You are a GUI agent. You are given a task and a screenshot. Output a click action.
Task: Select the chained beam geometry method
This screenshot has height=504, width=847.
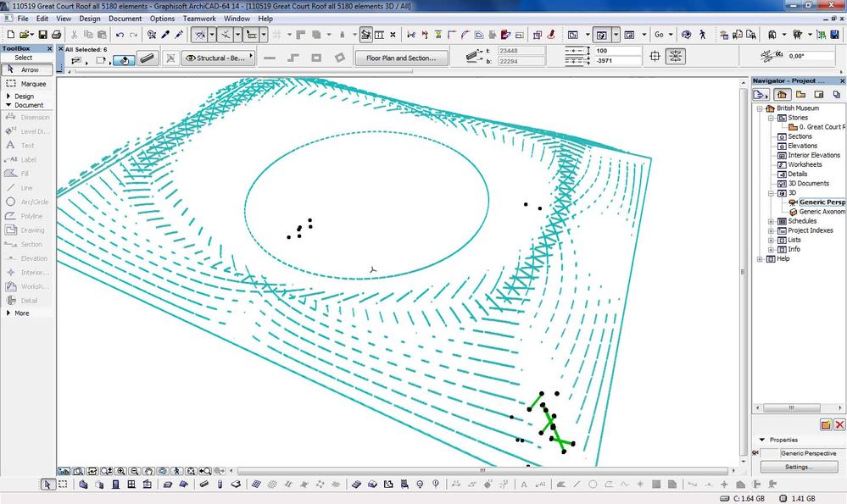click(x=293, y=58)
